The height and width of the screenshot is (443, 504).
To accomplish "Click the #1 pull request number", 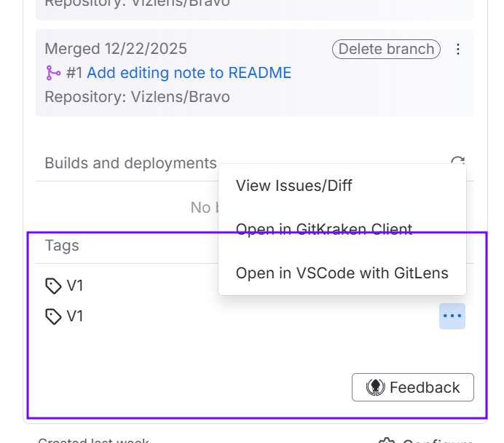I will 74,73.
